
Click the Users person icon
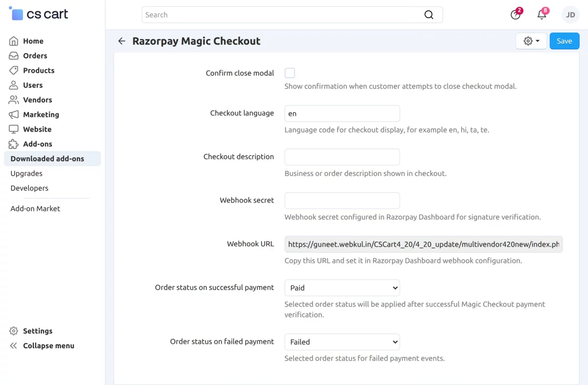click(x=14, y=85)
